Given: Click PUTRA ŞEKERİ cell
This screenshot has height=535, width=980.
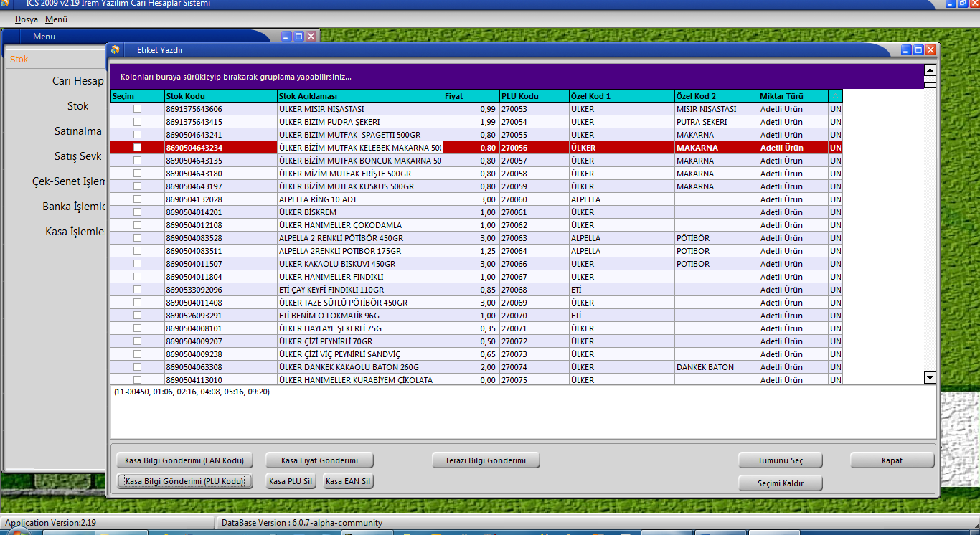Looking at the screenshot, I should (716, 122).
